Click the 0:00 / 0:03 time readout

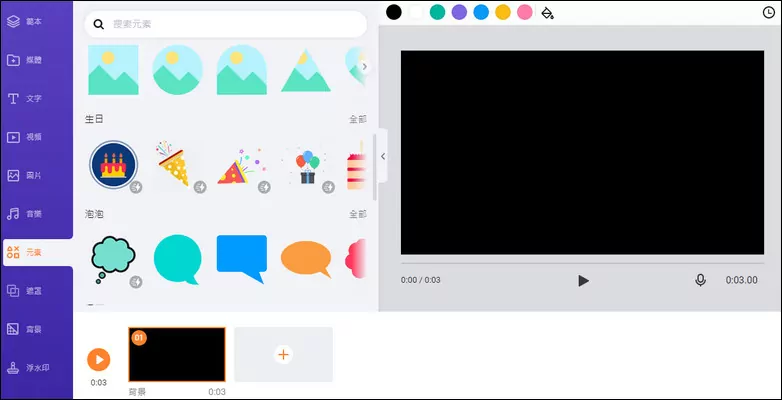[420, 280]
